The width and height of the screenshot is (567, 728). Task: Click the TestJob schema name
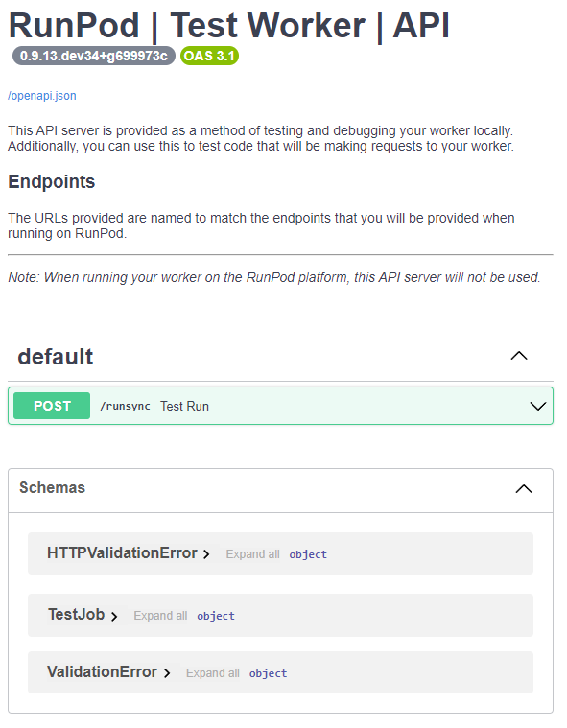pos(77,614)
